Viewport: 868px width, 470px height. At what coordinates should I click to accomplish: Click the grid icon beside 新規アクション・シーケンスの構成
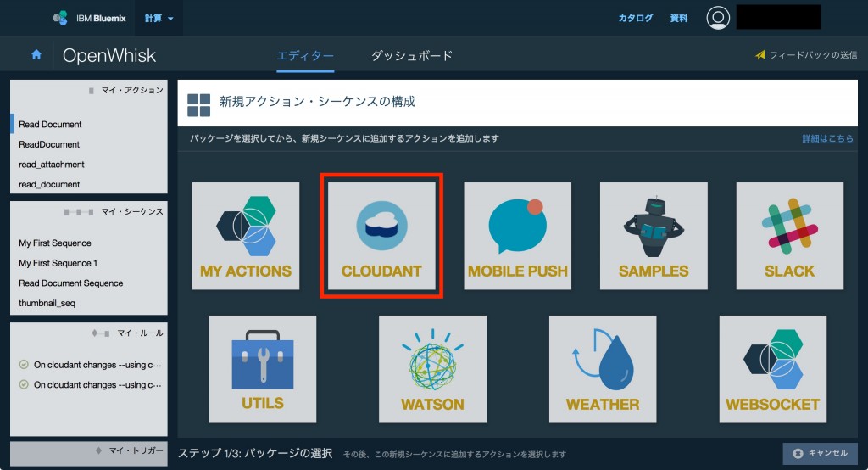[198, 104]
